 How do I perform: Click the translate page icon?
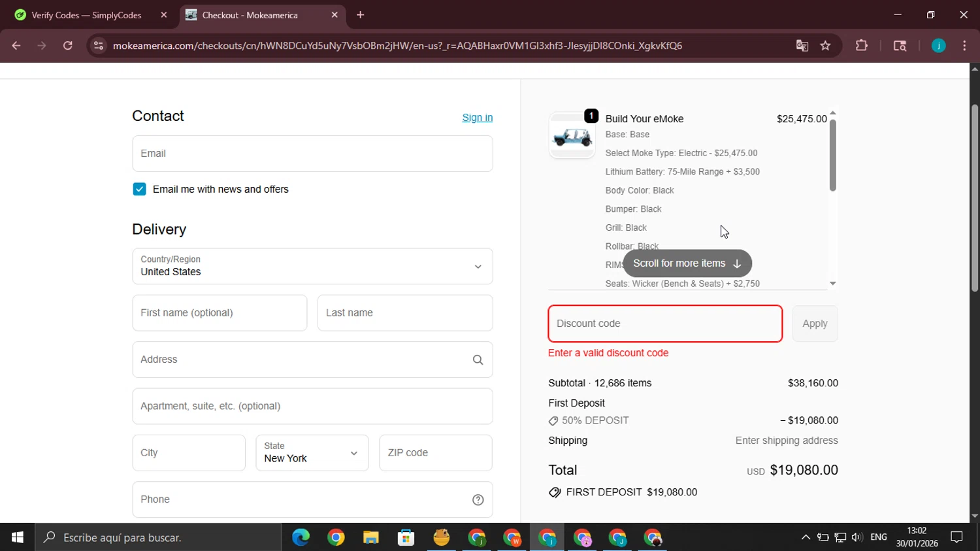coord(802,46)
